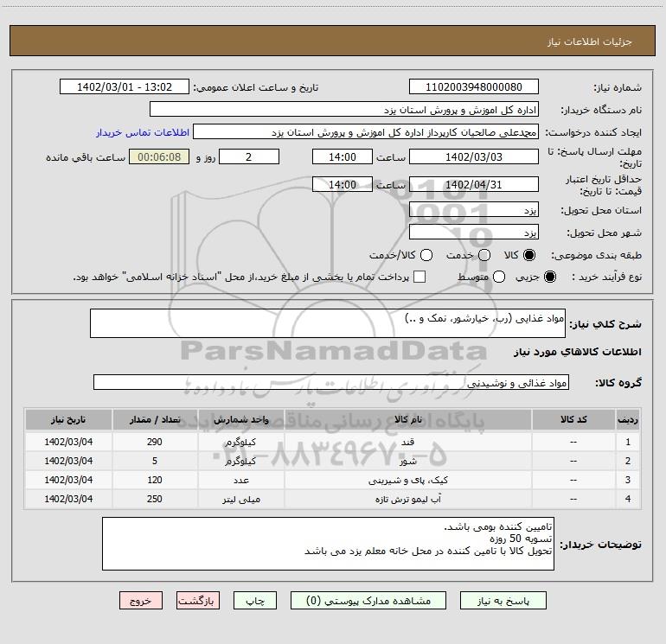Select the کیک، پای و شیرینی cell

(407, 480)
